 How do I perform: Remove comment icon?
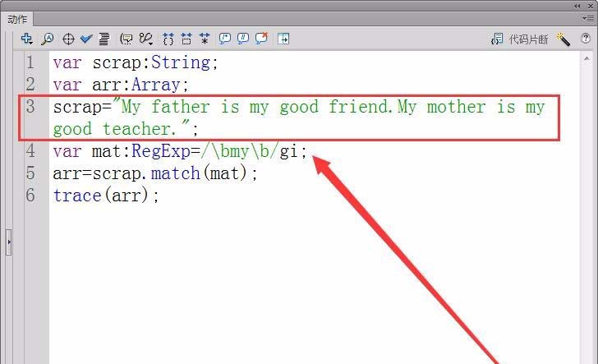pyautogui.click(x=261, y=38)
